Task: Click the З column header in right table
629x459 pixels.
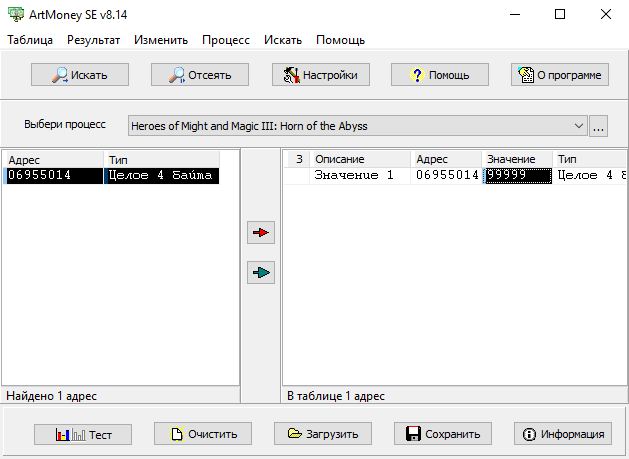Action: 297,159
